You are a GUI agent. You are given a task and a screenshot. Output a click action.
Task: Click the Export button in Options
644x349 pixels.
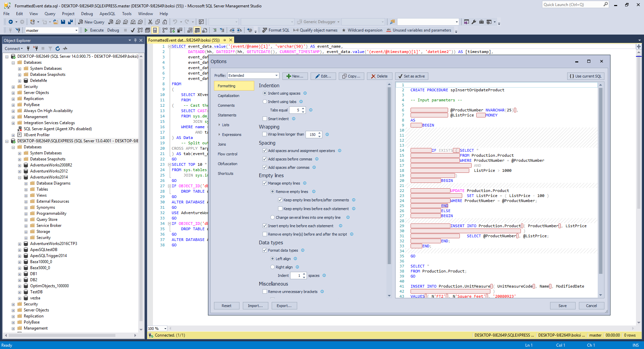284,306
